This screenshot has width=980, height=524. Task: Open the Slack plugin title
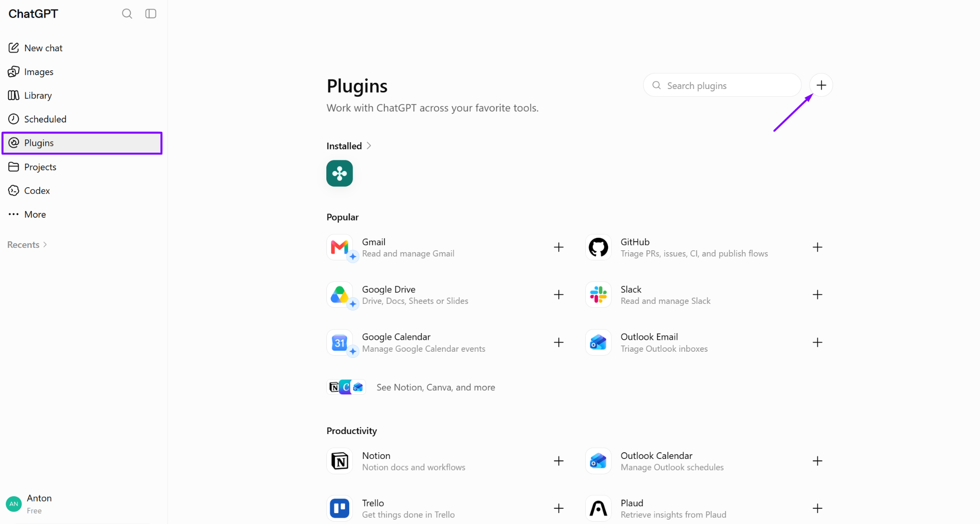[631, 290]
